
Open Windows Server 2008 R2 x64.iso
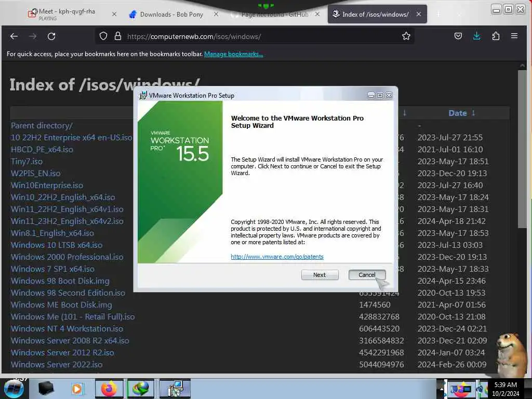click(x=70, y=341)
